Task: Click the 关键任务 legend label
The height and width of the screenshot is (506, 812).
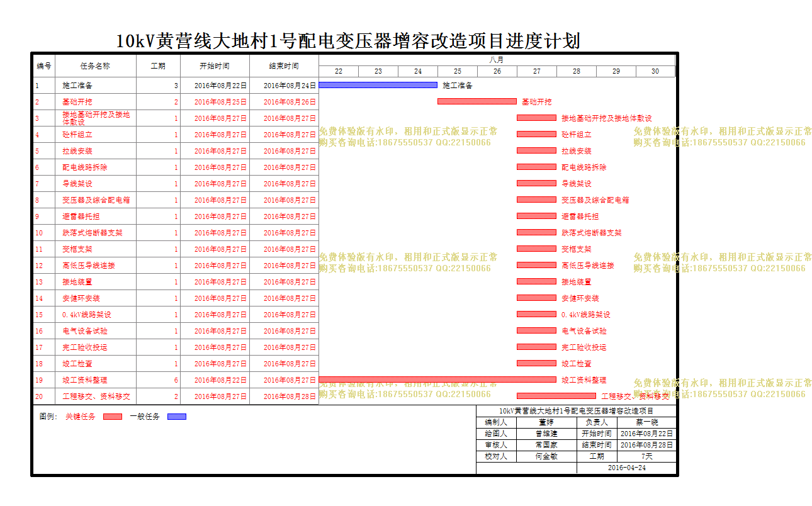Action: click(x=81, y=417)
